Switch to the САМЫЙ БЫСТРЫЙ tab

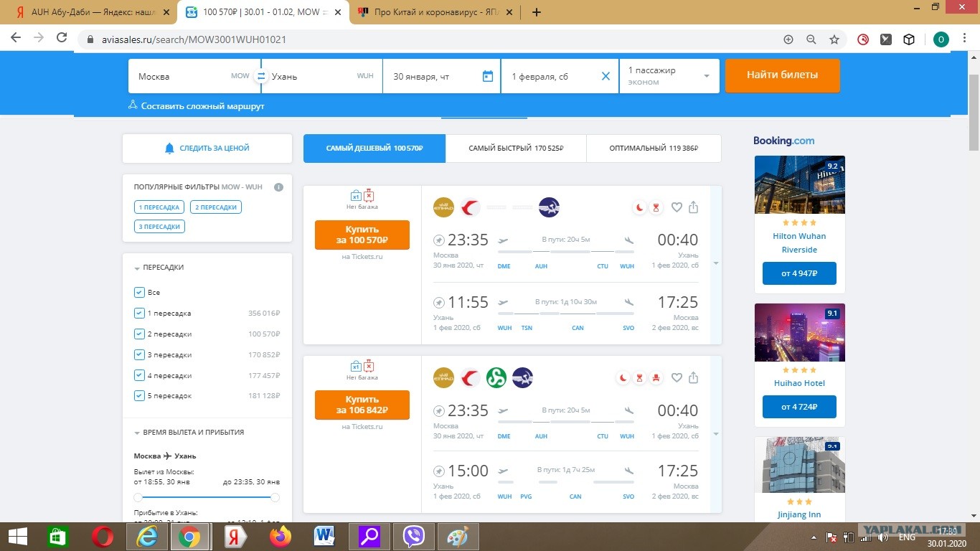coord(516,149)
